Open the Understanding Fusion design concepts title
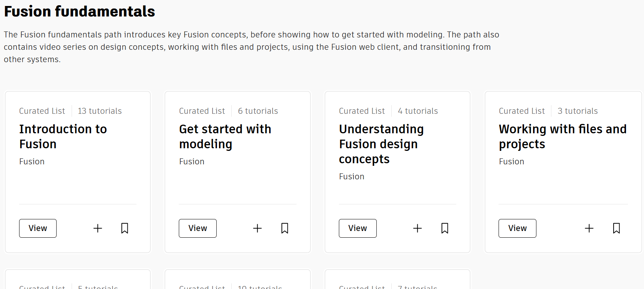The width and height of the screenshot is (644, 289). click(x=381, y=144)
